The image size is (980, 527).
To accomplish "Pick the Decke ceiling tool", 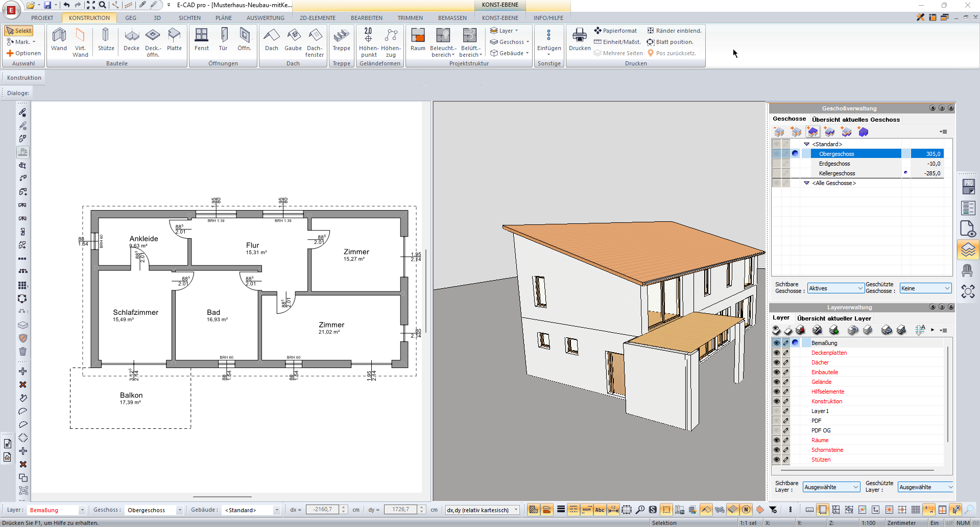I will (x=131, y=40).
